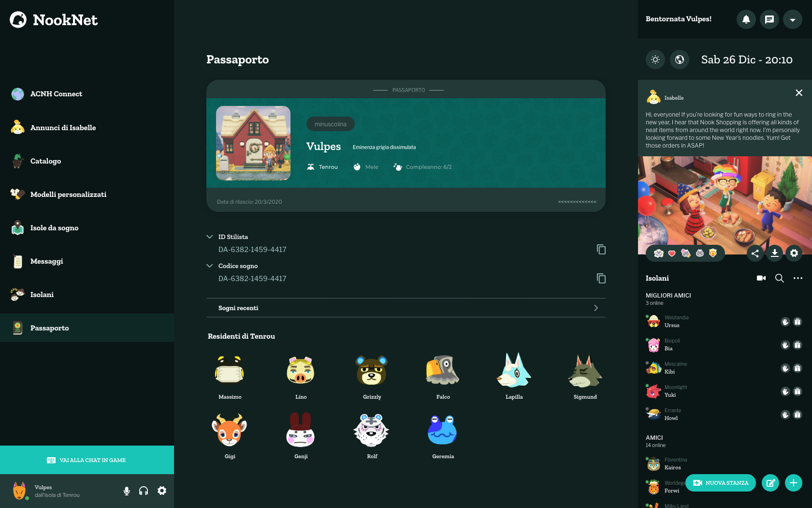Wave at Bia
The height and width of the screenshot is (508, 812).
[785, 345]
